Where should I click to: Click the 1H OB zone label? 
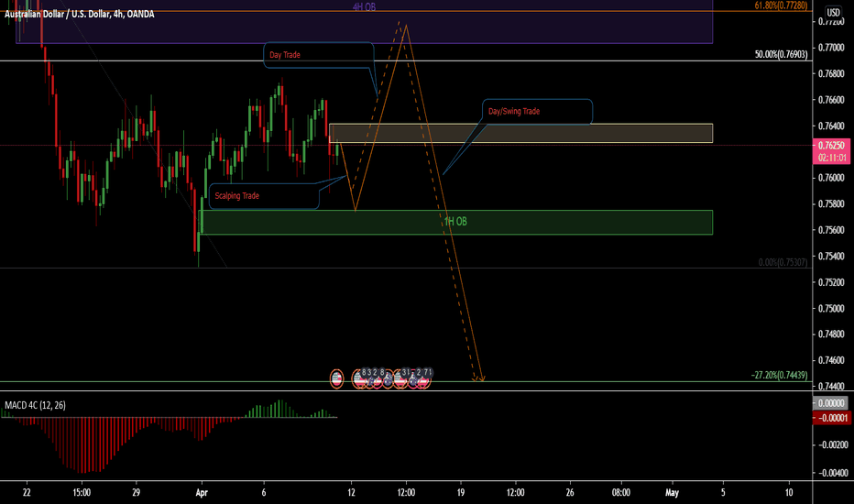click(x=455, y=222)
